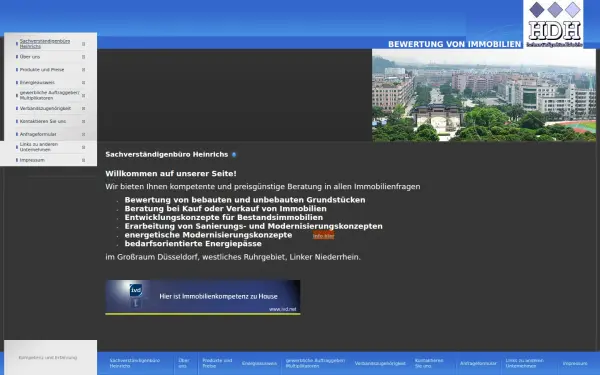Click footer link Energieausweis

[x=259, y=364]
